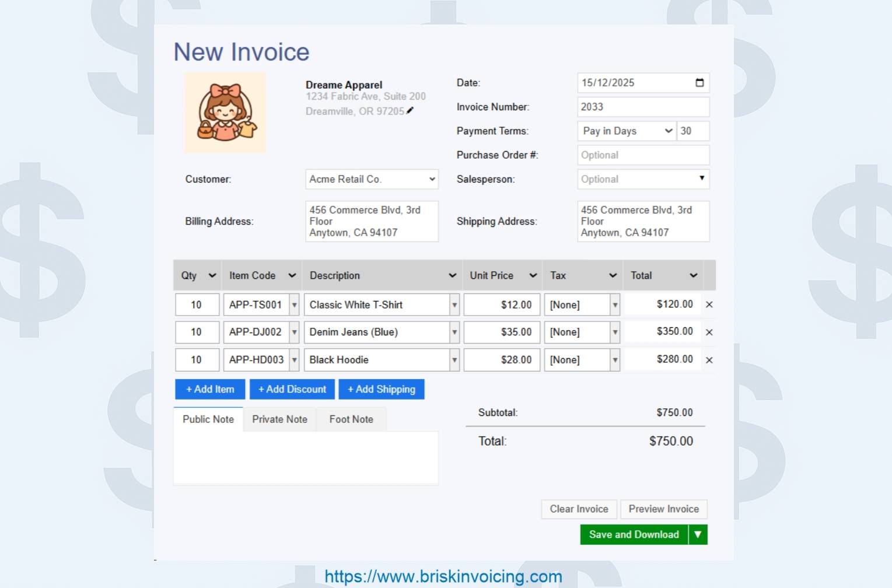Image resolution: width=892 pixels, height=588 pixels.
Task: Delete the Black Hoodie row
Action: 709,360
